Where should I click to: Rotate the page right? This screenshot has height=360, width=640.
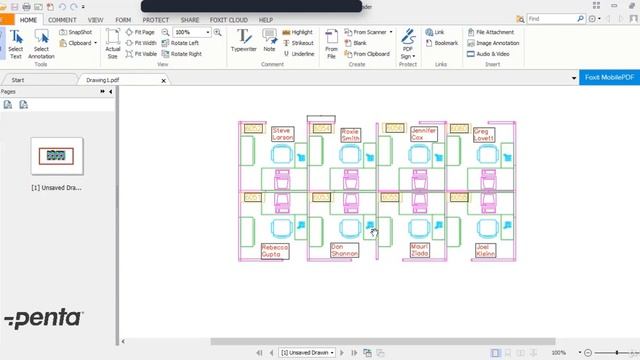(x=182, y=54)
